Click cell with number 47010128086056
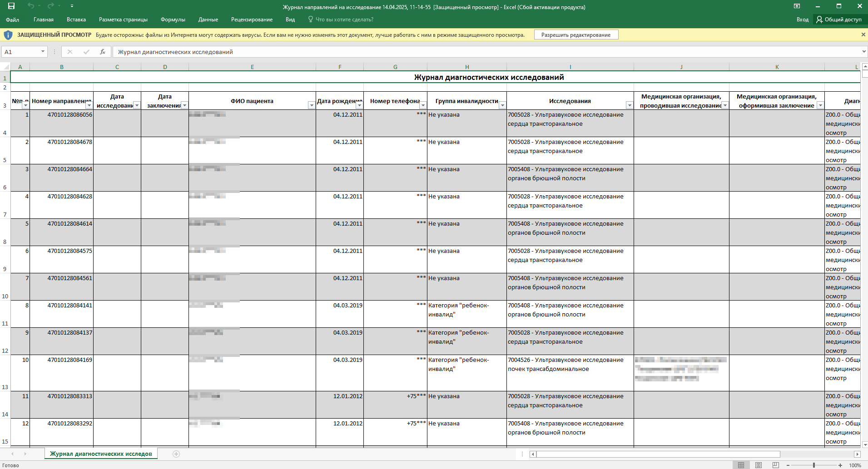Image resolution: width=868 pixels, height=469 pixels. tap(62, 123)
